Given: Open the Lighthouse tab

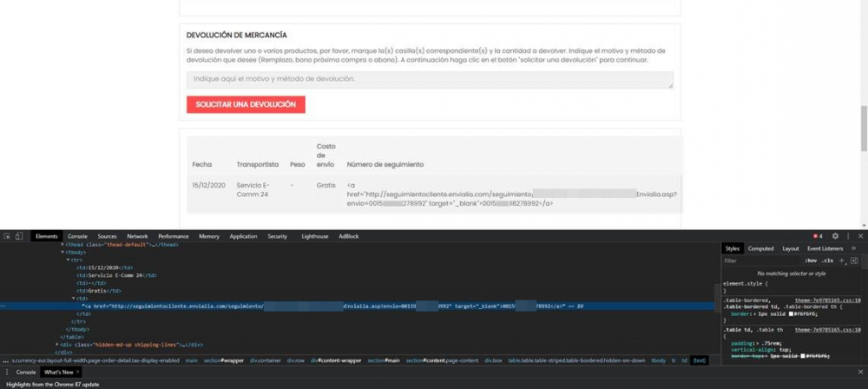Looking at the screenshot, I should coord(315,236).
